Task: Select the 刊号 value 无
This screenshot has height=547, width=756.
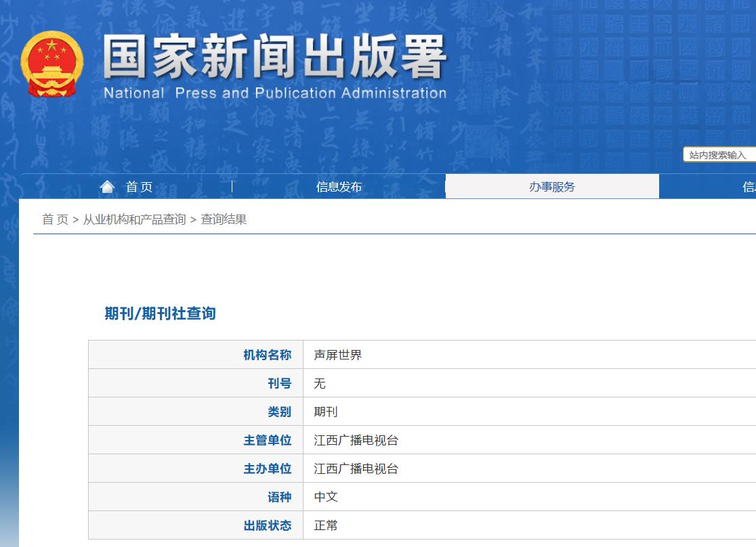Action: coord(320,383)
